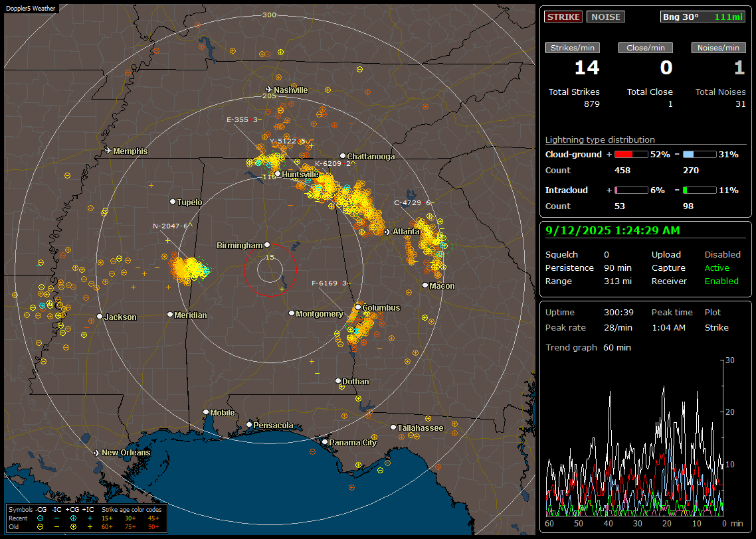Click the Capture Active status
The width and height of the screenshot is (756, 539).
coord(717,268)
